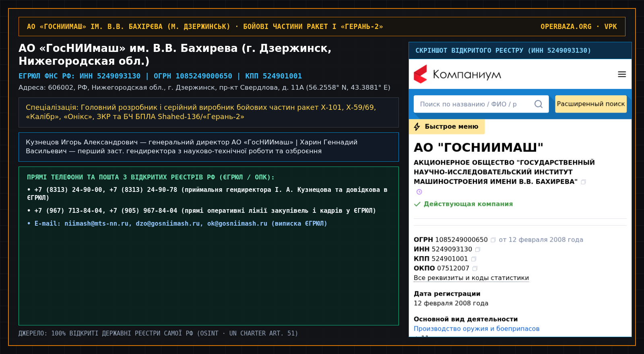Click the red Компаниум logo icon
This screenshot has width=644, height=354.
click(x=421, y=74)
